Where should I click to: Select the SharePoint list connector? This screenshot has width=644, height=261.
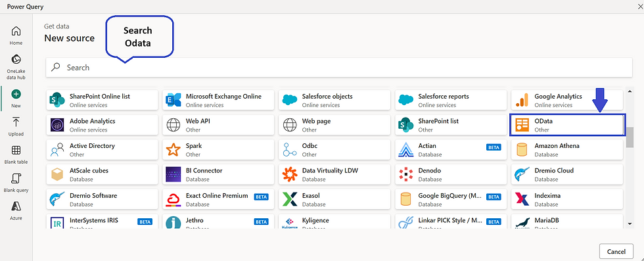pos(451,125)
